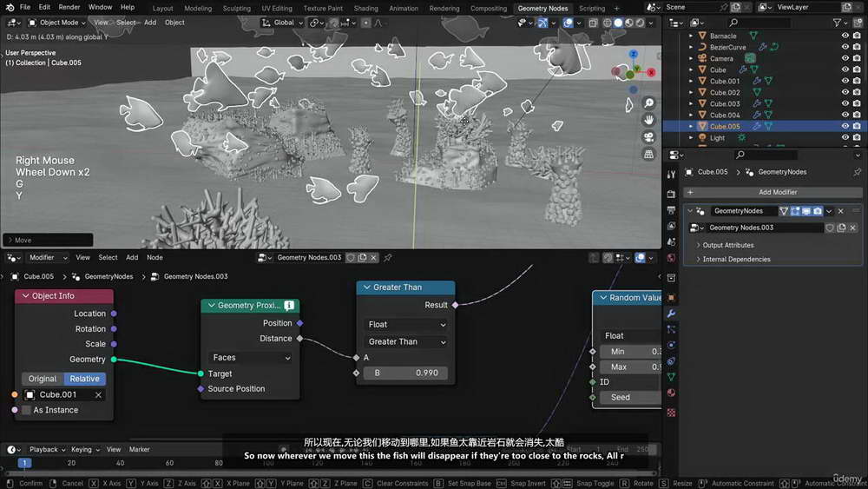Hide Cube.005 in viewport via eye icon
The width and height of the screenshot is (868, 489).
[x=845, y=126]
